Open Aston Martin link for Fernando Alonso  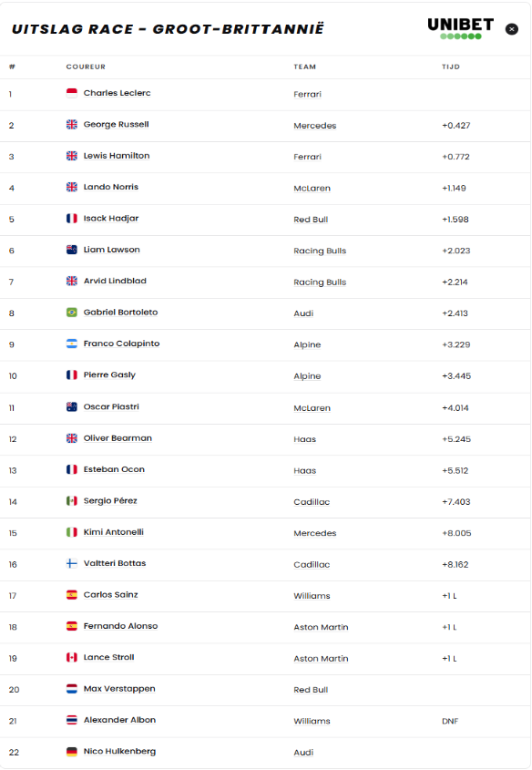pos(321,627)
